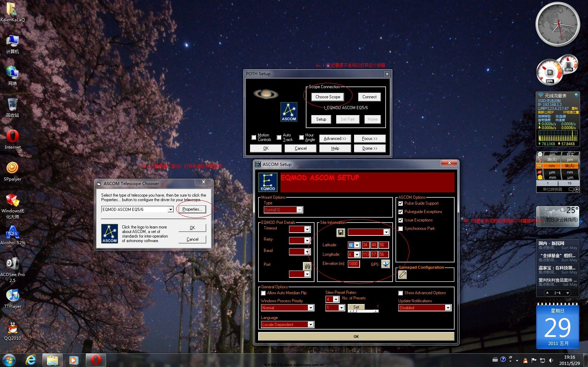
Task: Click the ASCOM logo in POTH Setup
Action: point(289,112)
